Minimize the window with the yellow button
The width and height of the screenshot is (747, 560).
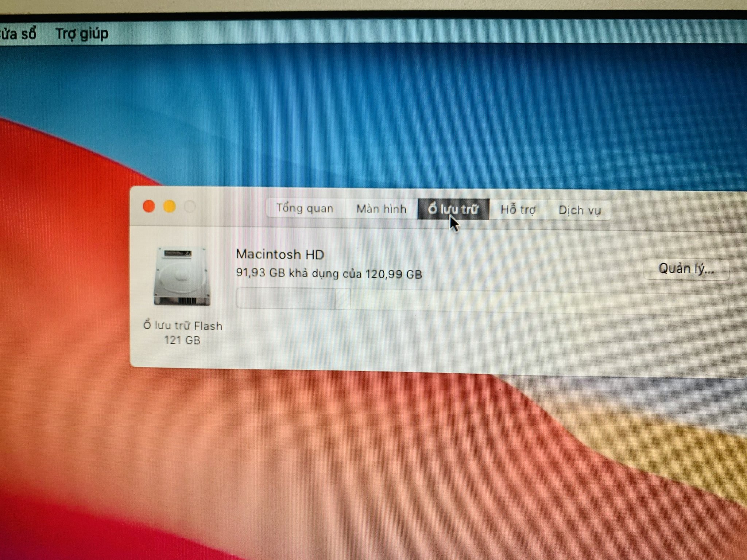[x=169, y=207]
